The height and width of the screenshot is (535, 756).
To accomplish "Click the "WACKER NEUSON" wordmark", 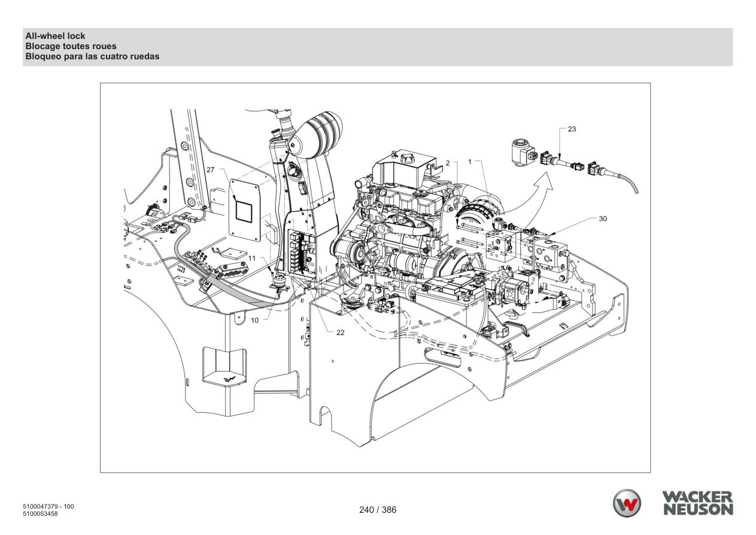I will pyautogui.click(x=697, y=503).
